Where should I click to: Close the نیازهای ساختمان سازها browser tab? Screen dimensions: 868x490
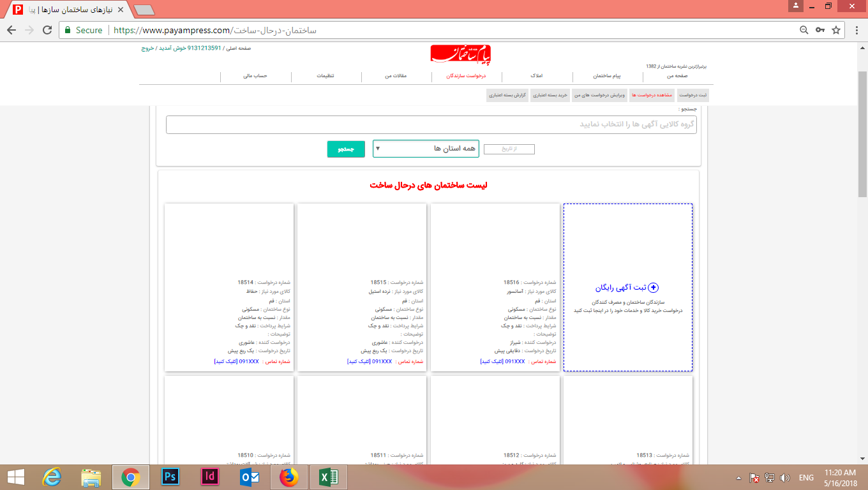[121, 10]
